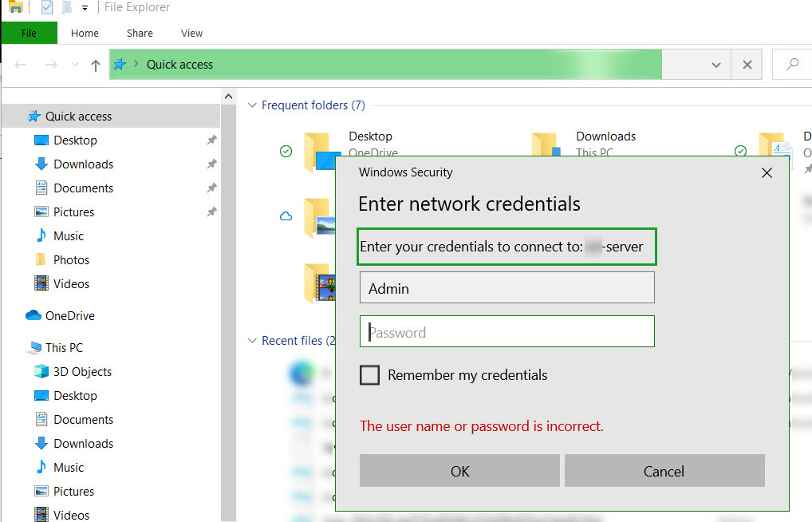Click inside the Password input field
Viewport: 812px width, 522px height.
point(507,331)
